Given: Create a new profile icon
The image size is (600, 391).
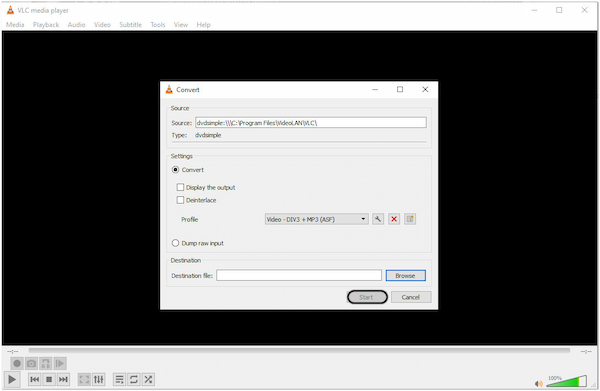Looking at the screenshot, I should click(410, 219).
